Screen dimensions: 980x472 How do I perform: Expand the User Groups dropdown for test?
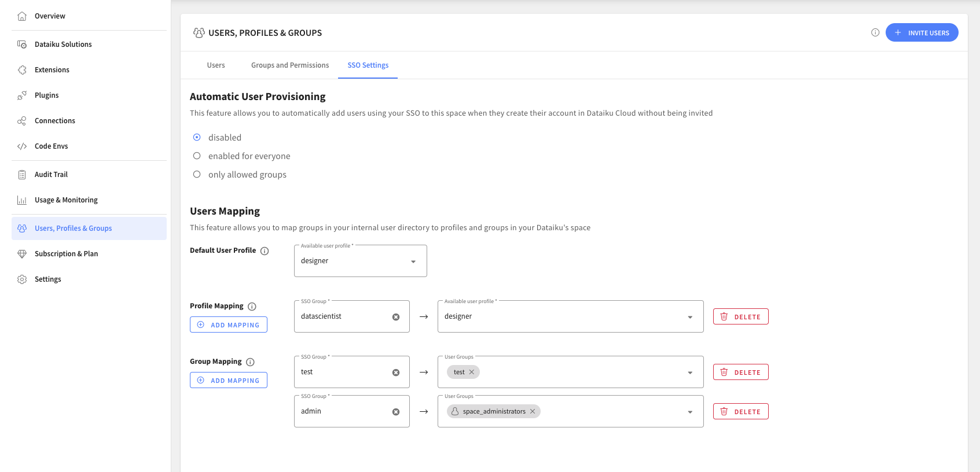(x=690, y=373)
